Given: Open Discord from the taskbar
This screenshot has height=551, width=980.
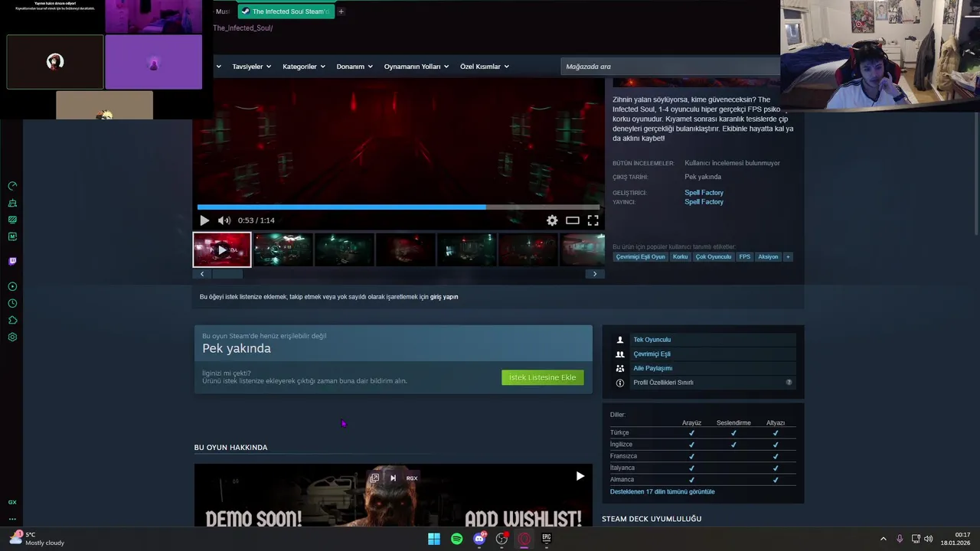Looking at the screenshot, I should tap(479, 539).
